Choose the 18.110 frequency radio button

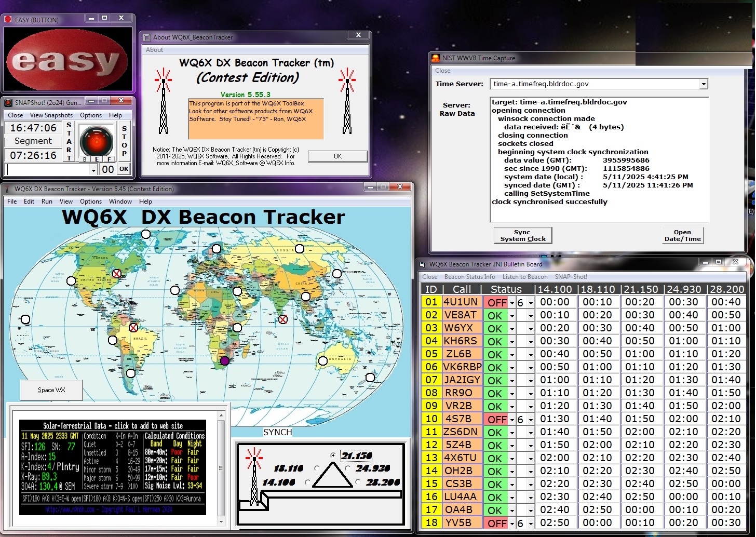pos(317,468)
